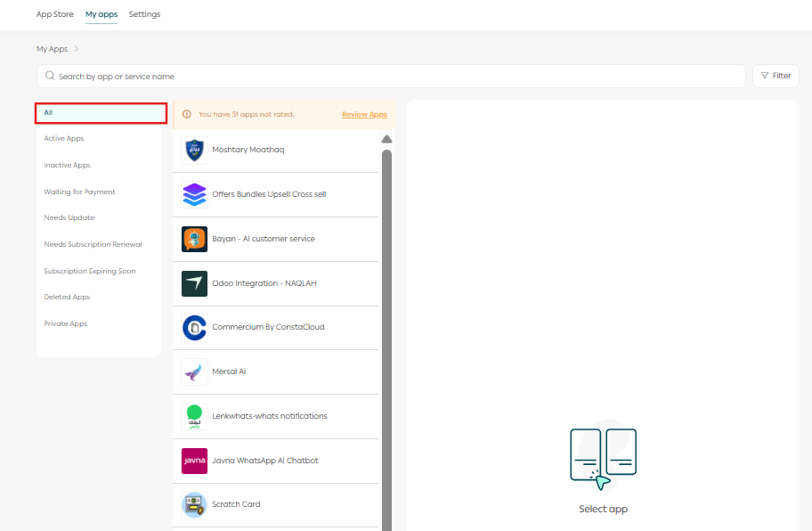Open the Filter options button

coord(775,76)
